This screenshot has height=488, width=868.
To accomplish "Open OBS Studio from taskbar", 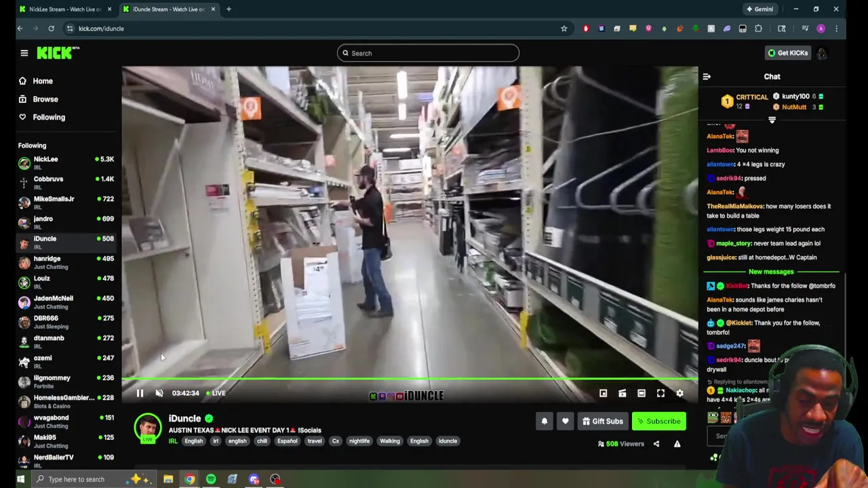I will pyautogui.click(x=275, y=479).
